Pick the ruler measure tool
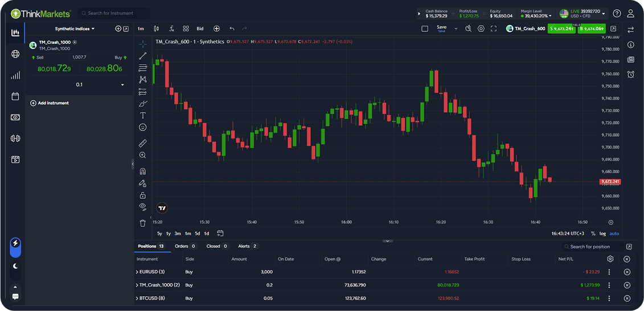 click(x=143, y=143)
